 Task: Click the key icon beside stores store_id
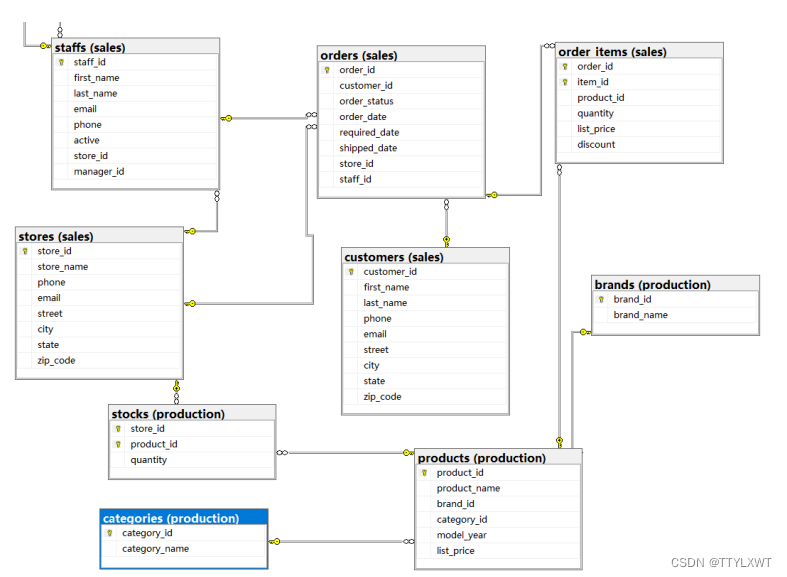point(25,251)
